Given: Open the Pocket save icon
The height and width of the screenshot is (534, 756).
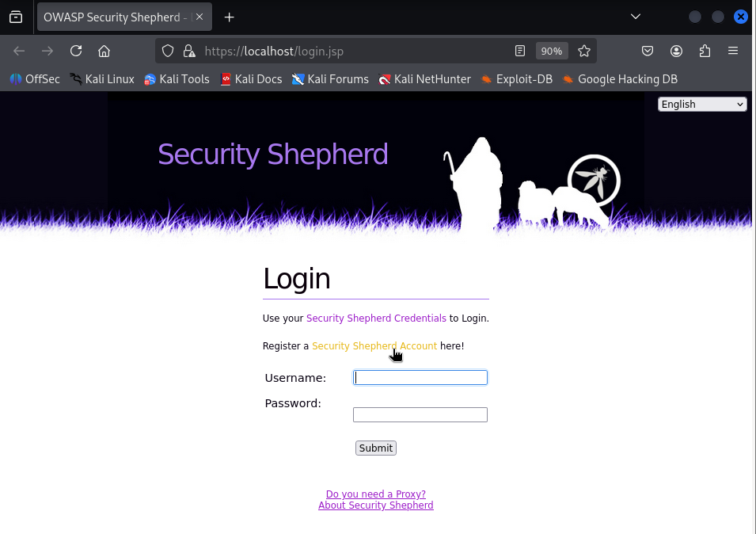Looking at the screenshot, I should coord(648,51).
